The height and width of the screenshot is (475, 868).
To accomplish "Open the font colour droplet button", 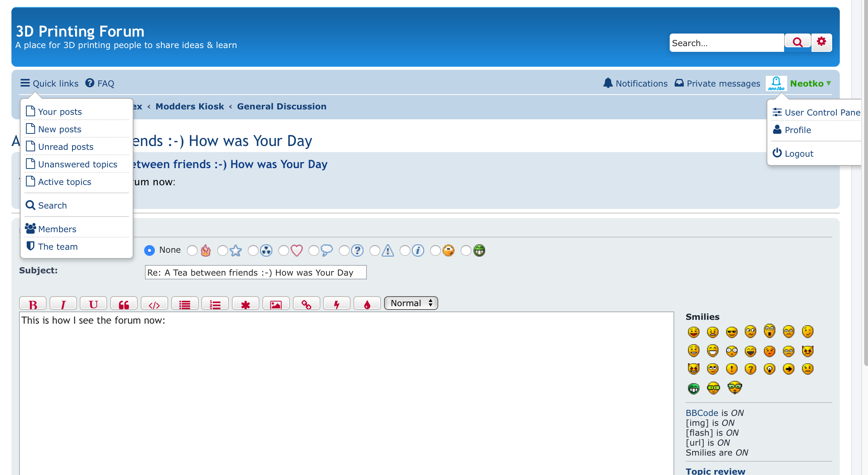I will [367, 304].
